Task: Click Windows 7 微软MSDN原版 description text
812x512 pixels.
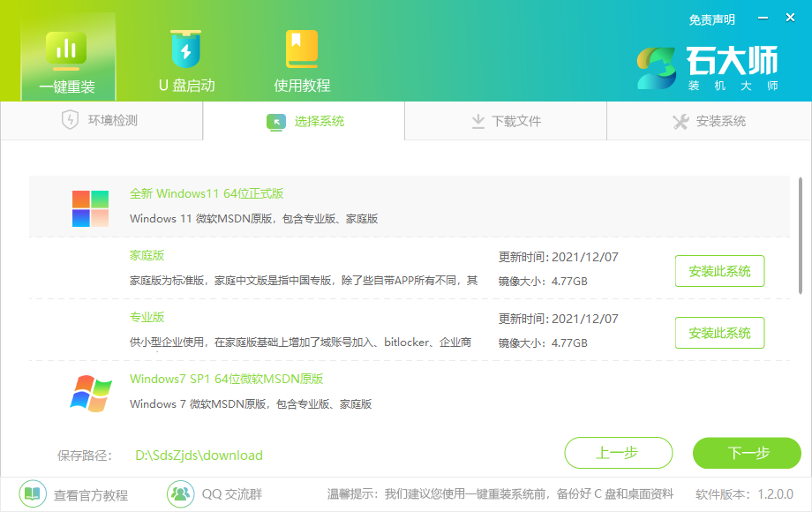Action: click(251, 404)
